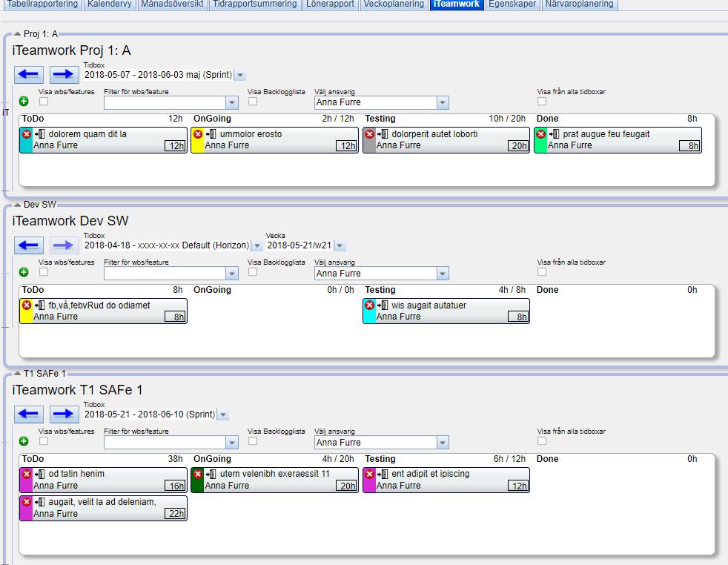Viewport: 728px width, 565px height.
Task: Delete the 'dolorperit autet loborti' card
Action: click(x=370, y=134)
